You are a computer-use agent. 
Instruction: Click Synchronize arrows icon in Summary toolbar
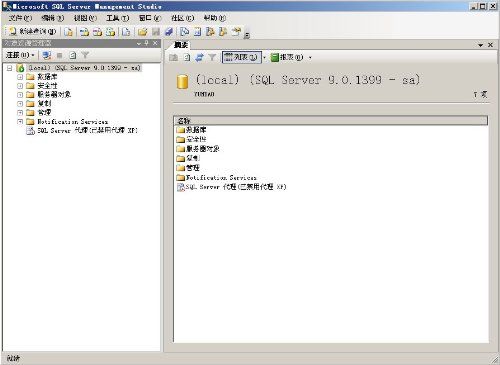point(199,57)
